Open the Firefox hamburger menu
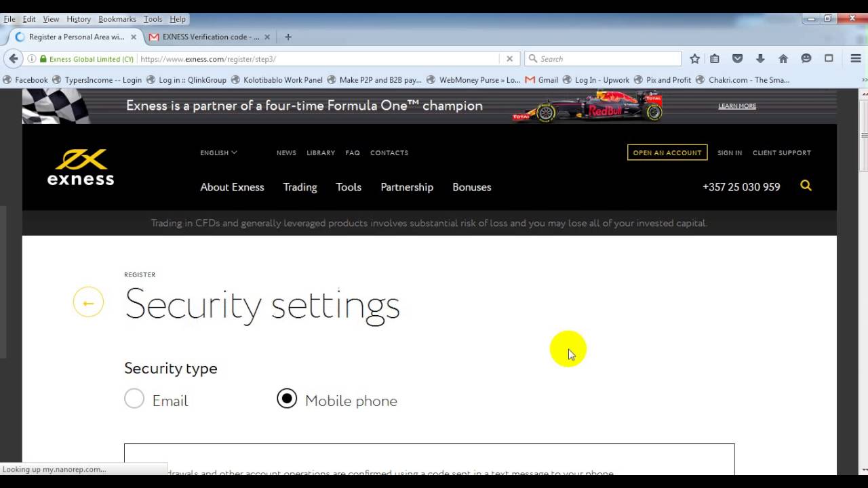 tap(856, 59)
